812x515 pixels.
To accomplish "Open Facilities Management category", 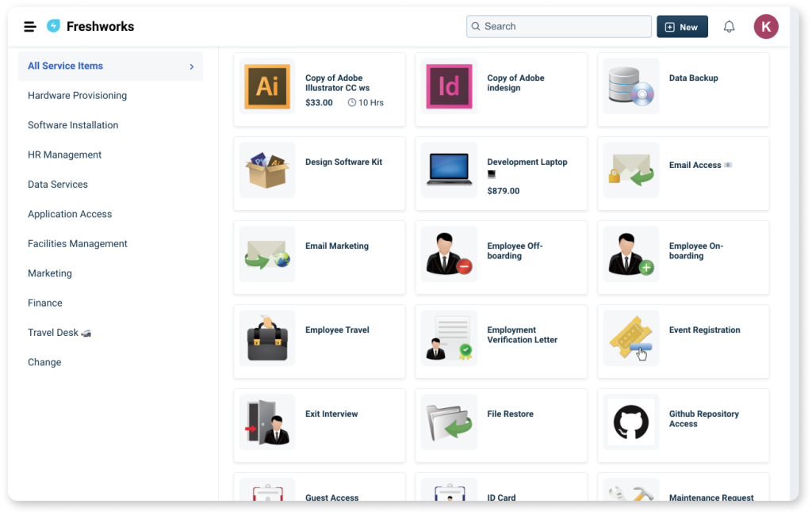I will point(78,243).
